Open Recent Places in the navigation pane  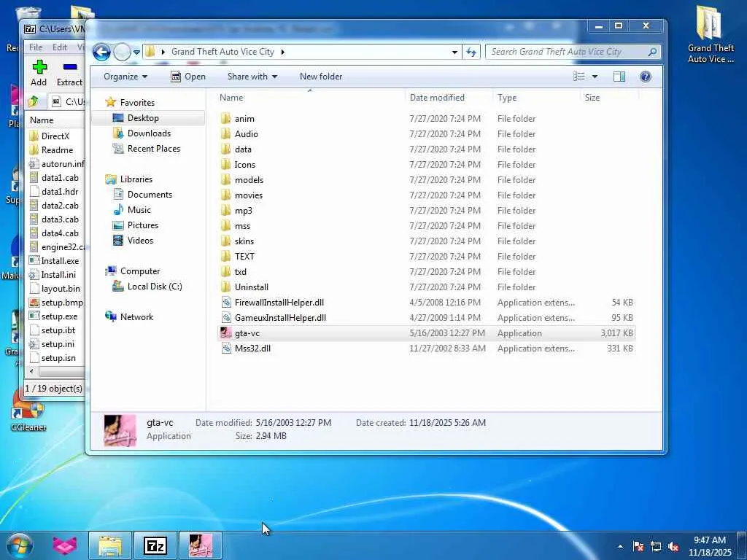pos(153,149)
